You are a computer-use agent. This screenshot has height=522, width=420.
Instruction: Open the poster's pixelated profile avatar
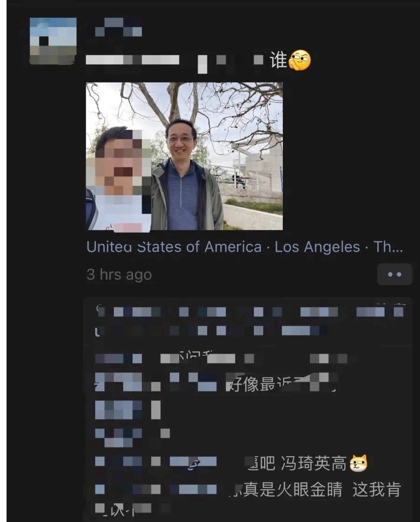pyautogui.click(x=53, y=41)
